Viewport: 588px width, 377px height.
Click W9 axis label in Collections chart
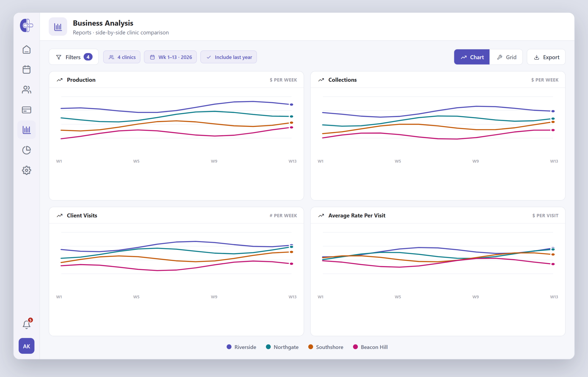(x=475, y=161)
